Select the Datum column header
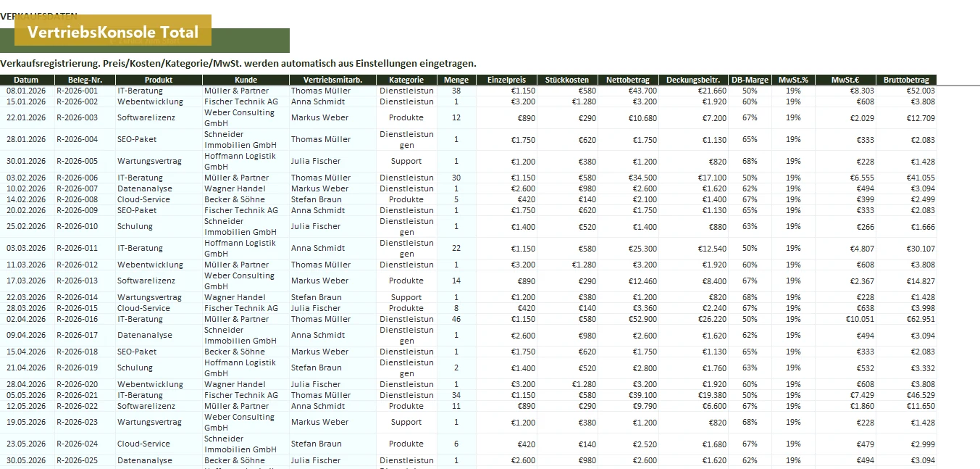Viewport: 980px width, 469px height. tap(27, 80)
